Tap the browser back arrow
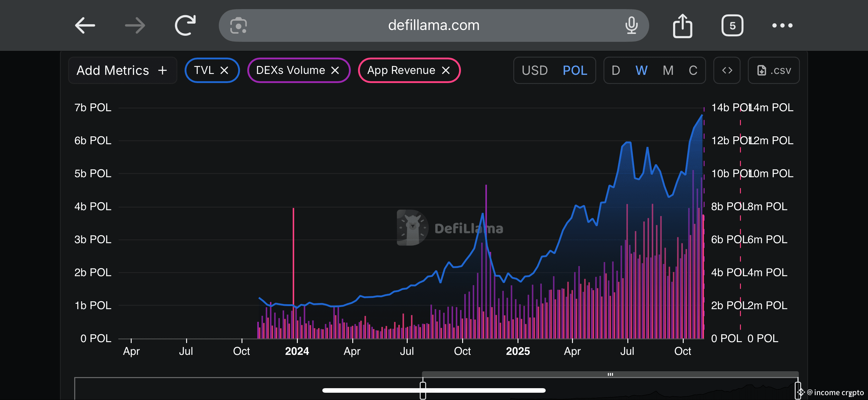This screenshot has height=400, width=868. (x=85, y=26)
